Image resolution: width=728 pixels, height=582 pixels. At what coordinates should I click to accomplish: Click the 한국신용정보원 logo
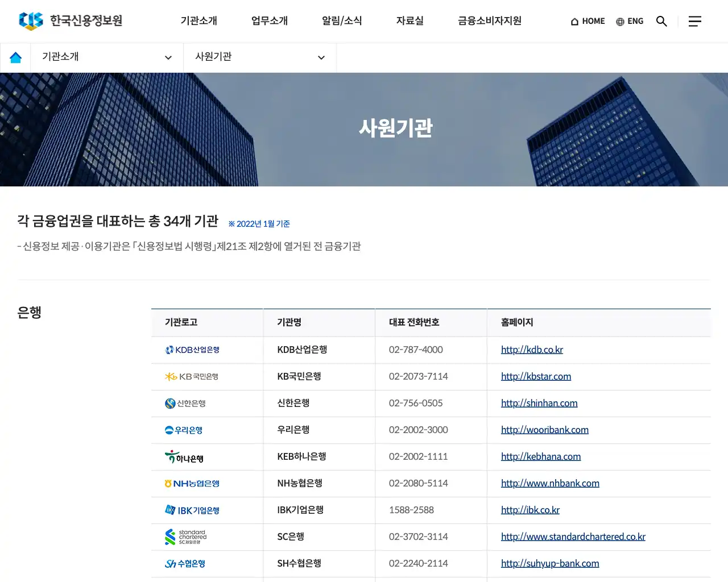pyautogui.click(x=69, y=21)
